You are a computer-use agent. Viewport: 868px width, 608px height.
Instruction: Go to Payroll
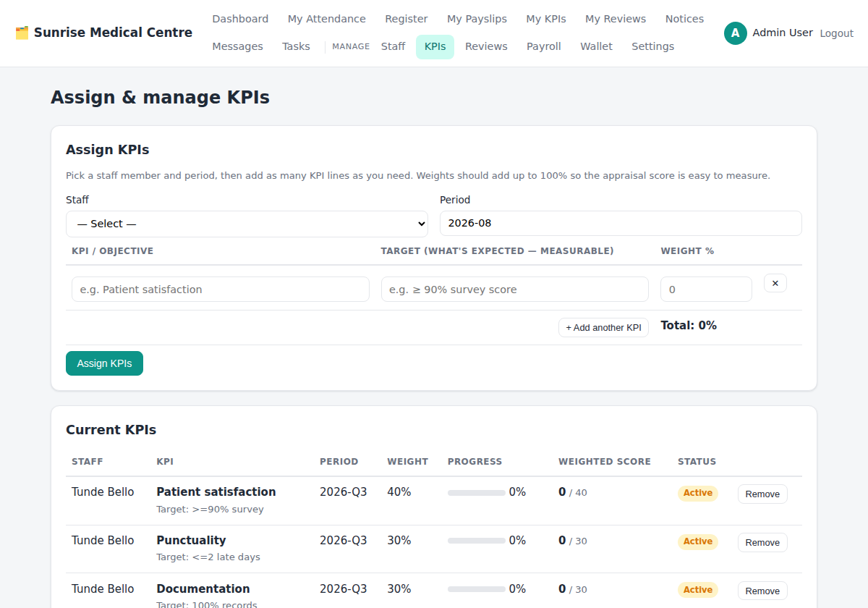click(x=544, y=46)
